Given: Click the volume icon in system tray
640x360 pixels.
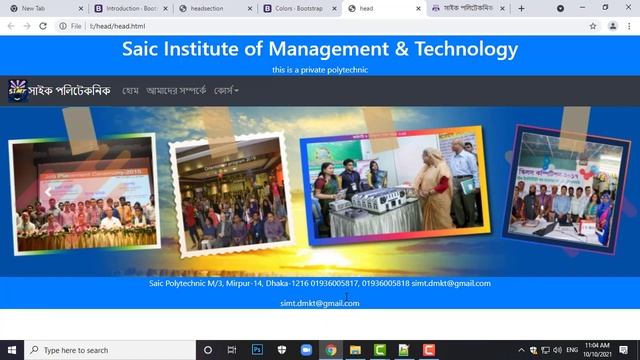Looking at the screenshot, I should pyautogui.click(x=558, y=350).
